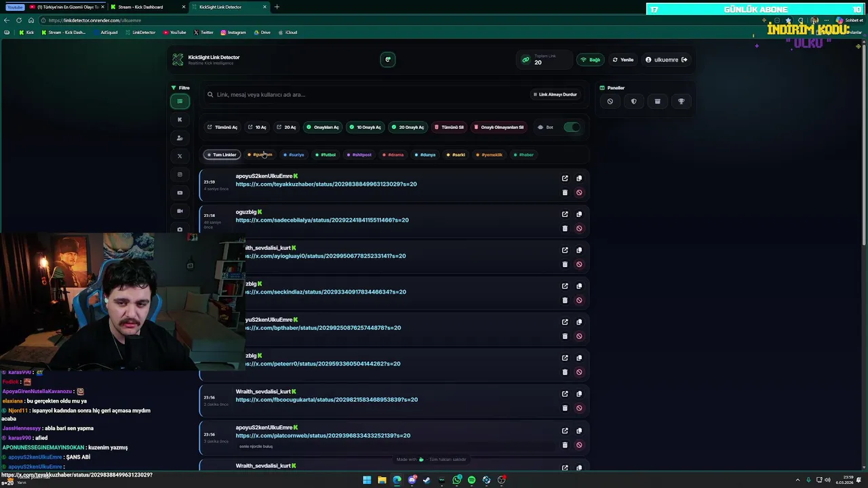The width and height of the screenshot is (868, 488).
Task: Open the shield panel icon
Action: pos(633,101)
